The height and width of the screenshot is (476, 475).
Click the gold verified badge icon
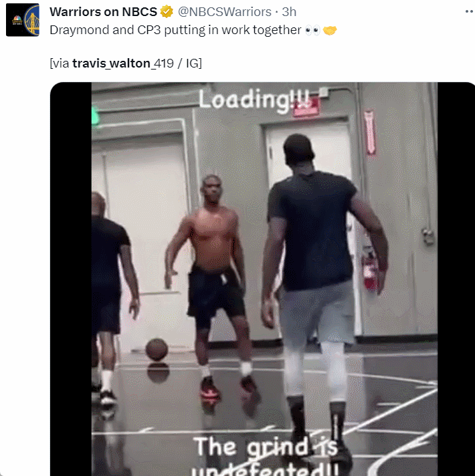point(167,12)
